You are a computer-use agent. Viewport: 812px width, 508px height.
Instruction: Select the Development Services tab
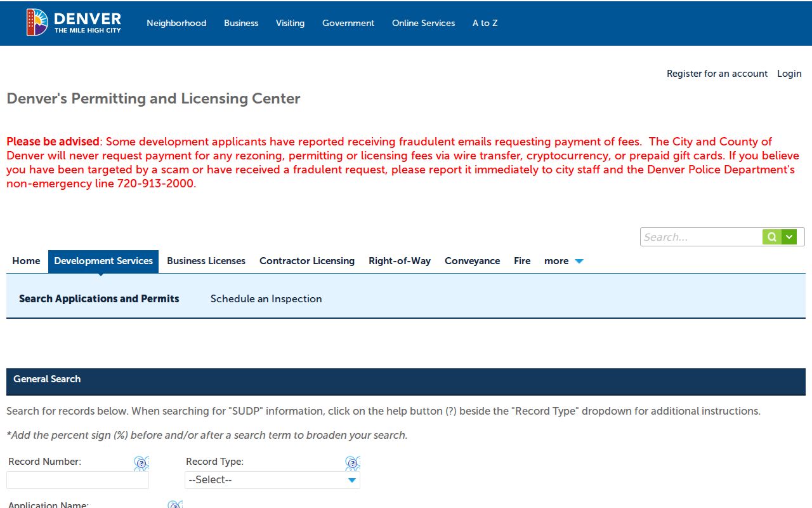103,261
